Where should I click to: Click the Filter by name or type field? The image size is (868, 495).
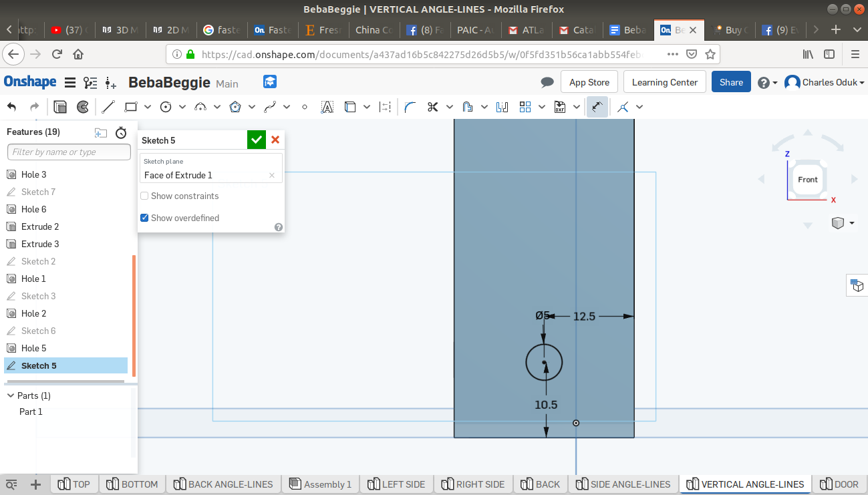(69, 152)
